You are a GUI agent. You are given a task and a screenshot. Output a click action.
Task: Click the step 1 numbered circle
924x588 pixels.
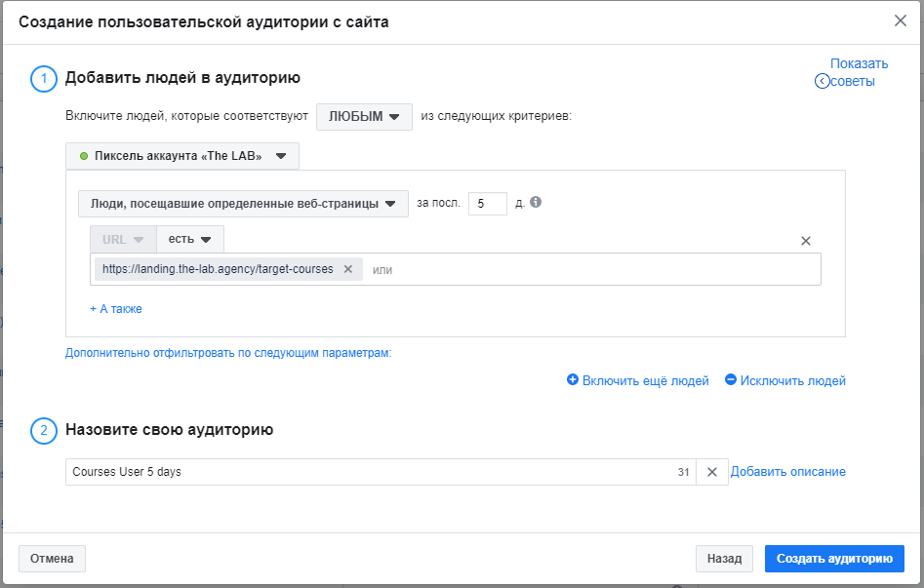point(43,78)
